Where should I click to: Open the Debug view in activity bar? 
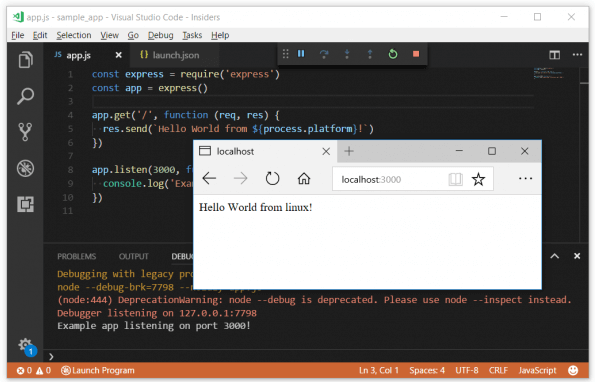[25, 168]
